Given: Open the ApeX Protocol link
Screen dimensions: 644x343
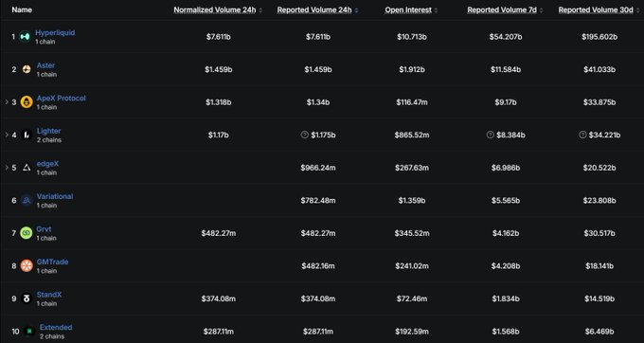Looking at the screenshot, I should click(62, 99).
